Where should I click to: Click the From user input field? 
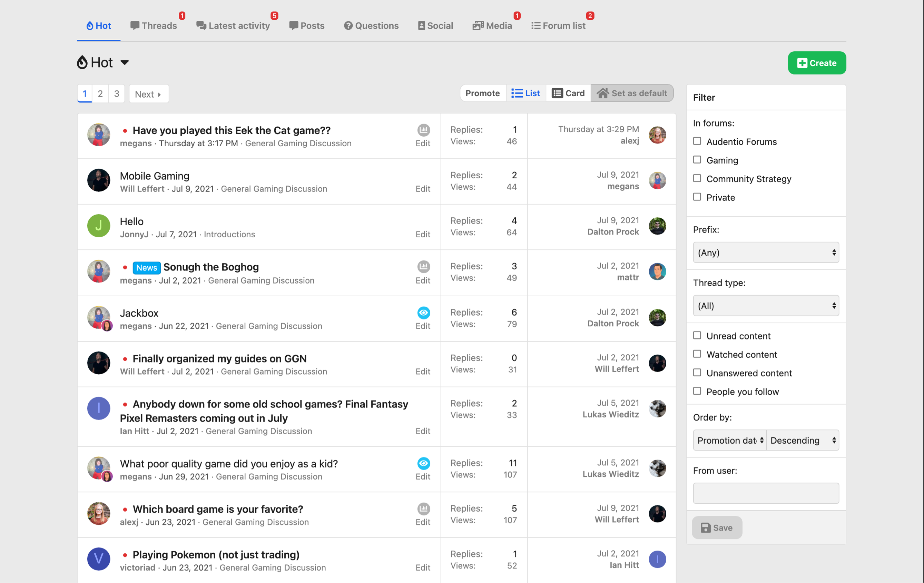[766, 493]
